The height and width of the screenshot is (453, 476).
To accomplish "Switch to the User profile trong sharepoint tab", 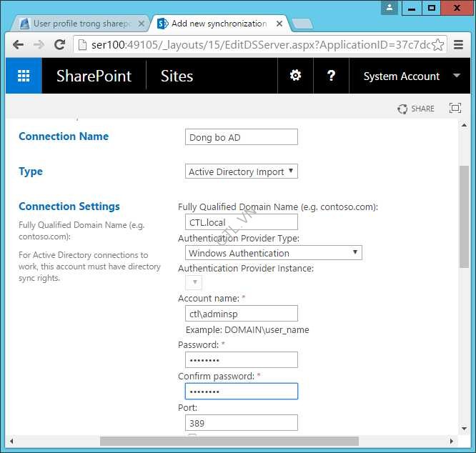I will [80, 24].
